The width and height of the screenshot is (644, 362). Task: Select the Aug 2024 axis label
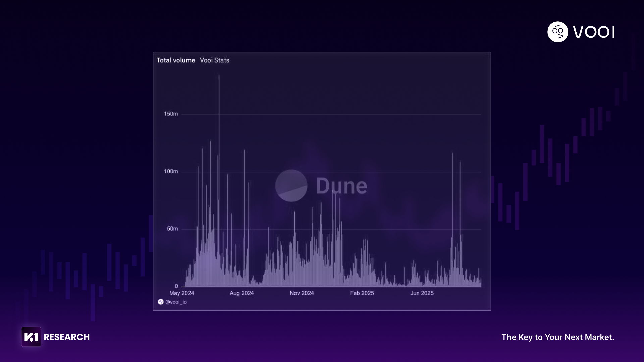point(241,293)
